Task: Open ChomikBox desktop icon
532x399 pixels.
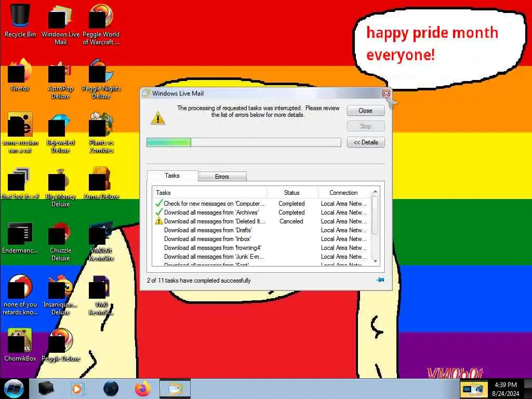Action: tap(20, 344)
